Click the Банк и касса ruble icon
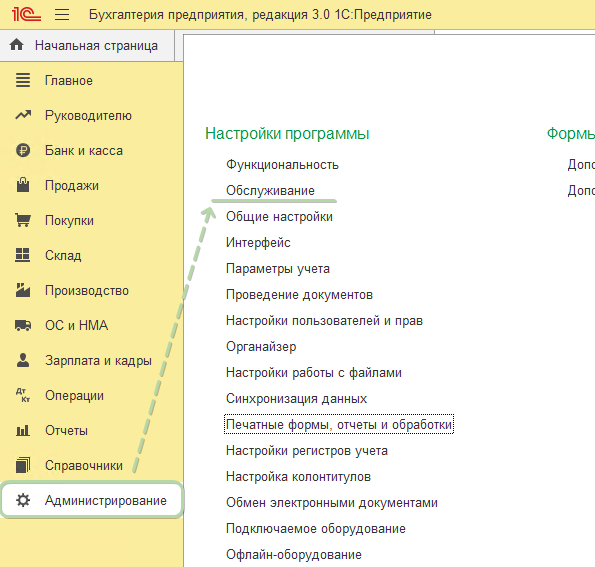 tap(23, 150)
